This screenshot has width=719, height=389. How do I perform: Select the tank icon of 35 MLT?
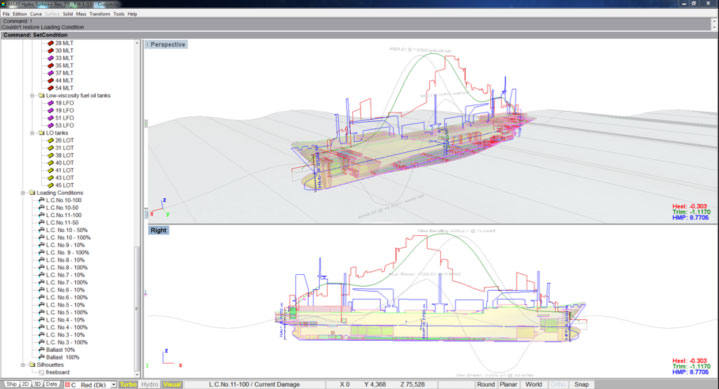51,66
